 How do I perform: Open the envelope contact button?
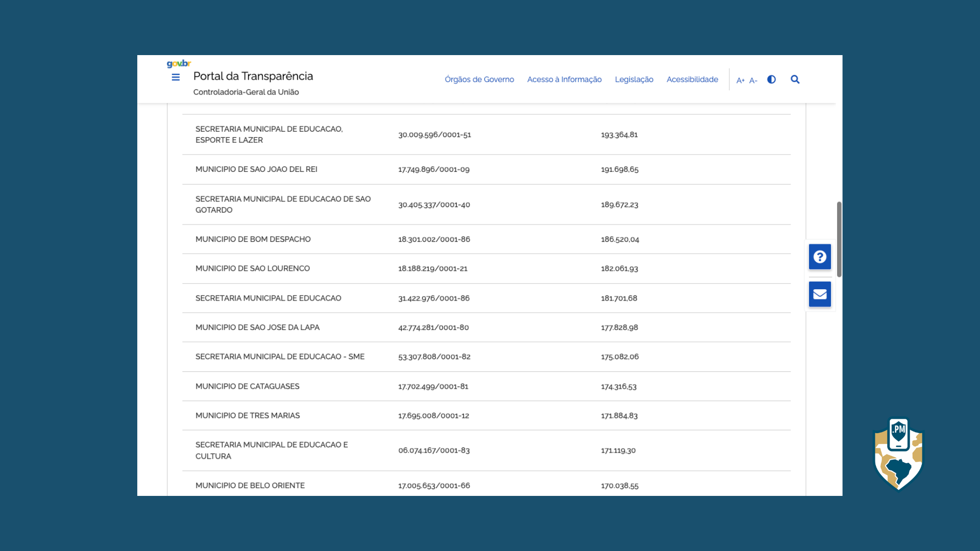coord(820,294)
